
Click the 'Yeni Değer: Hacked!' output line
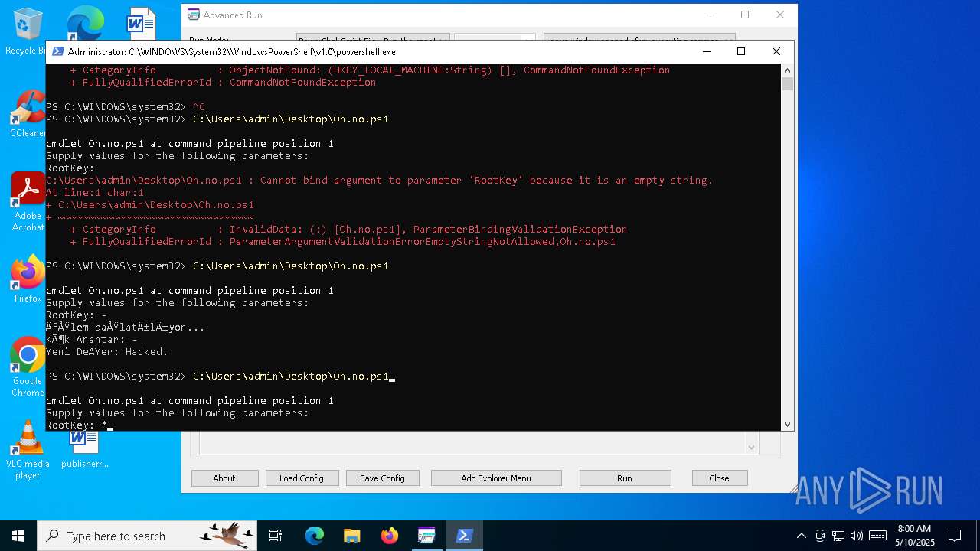(106, 352)
